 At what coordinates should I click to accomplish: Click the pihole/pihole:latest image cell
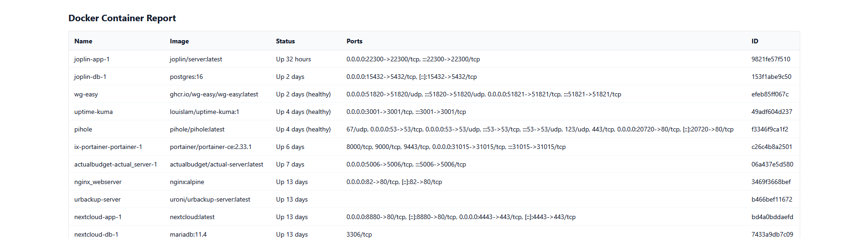point(197,129)
